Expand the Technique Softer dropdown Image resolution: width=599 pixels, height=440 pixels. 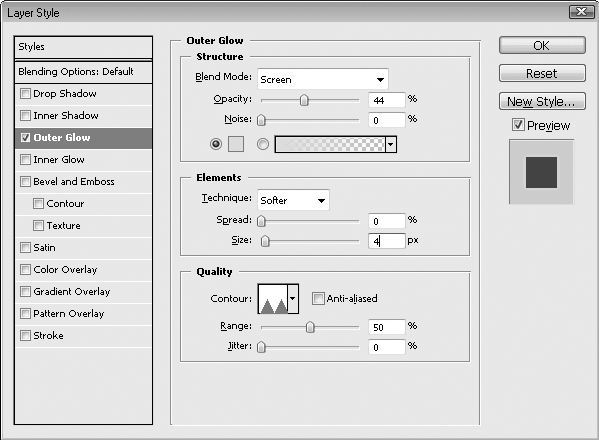point(293,200)
